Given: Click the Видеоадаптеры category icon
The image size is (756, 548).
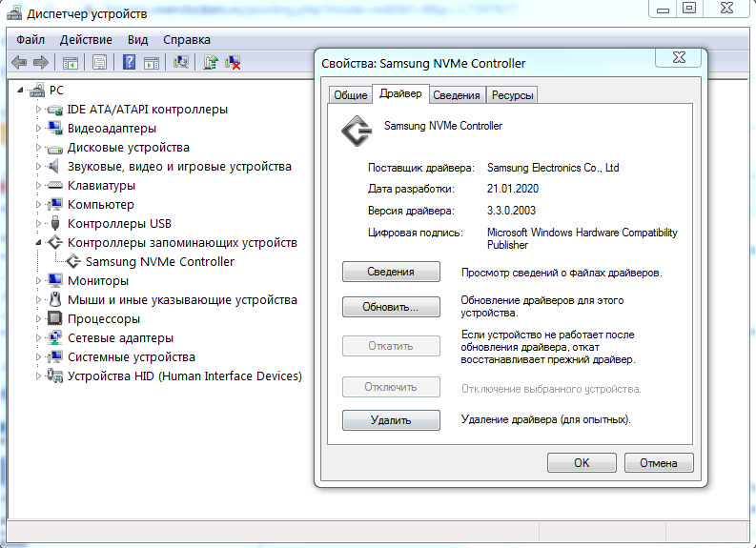Looking at the screenshot, I should pos(55,129).
